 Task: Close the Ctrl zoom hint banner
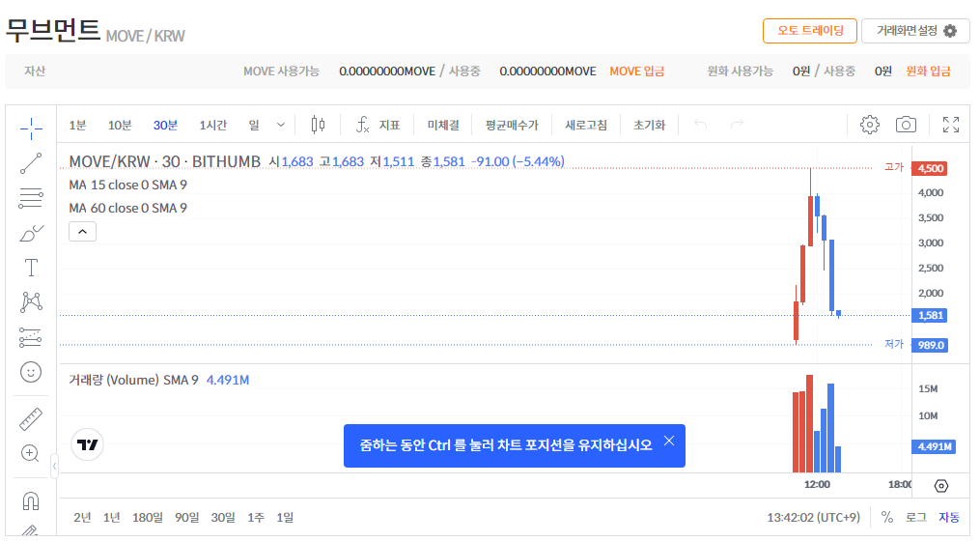[x=669, y=441]
